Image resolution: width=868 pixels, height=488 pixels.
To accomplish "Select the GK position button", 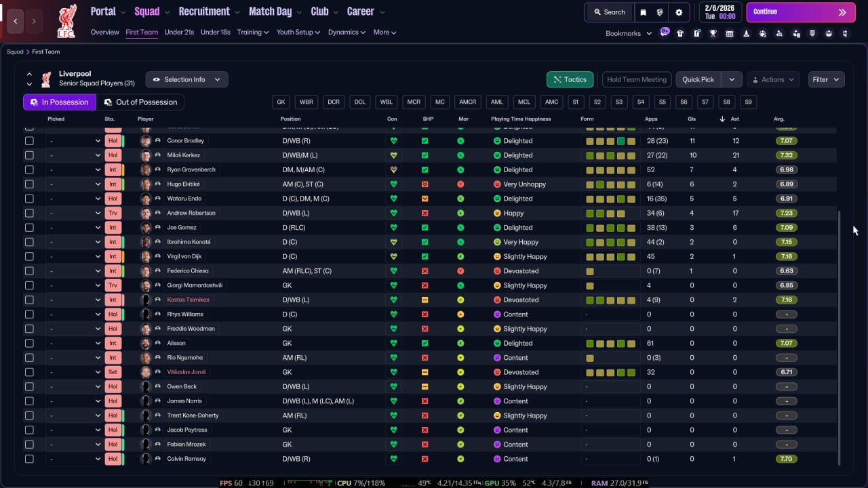I will (x=281, y=102).
